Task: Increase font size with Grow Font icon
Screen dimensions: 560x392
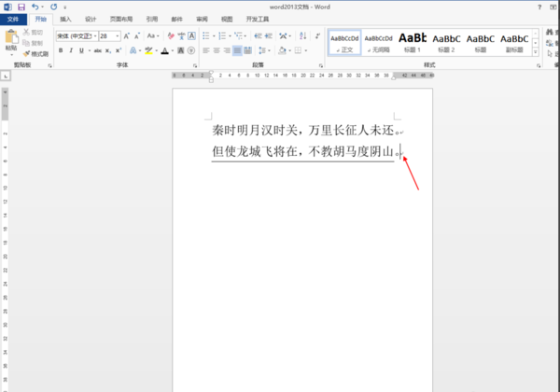Action: point(127,36)
